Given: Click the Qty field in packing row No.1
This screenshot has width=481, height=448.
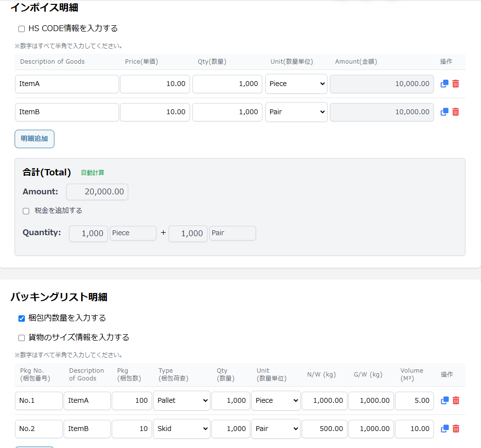Looking at the screenshot, I should (x=231, y=400).
